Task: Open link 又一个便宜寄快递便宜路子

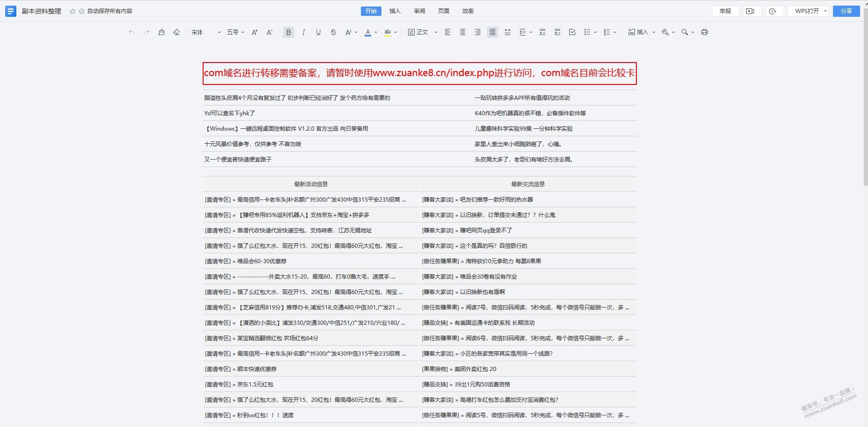Action: click(x=238, y=160)
